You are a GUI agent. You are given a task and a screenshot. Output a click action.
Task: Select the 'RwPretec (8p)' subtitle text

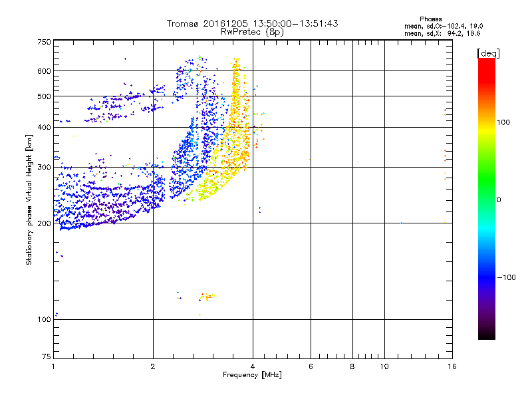tap(252, 32)
